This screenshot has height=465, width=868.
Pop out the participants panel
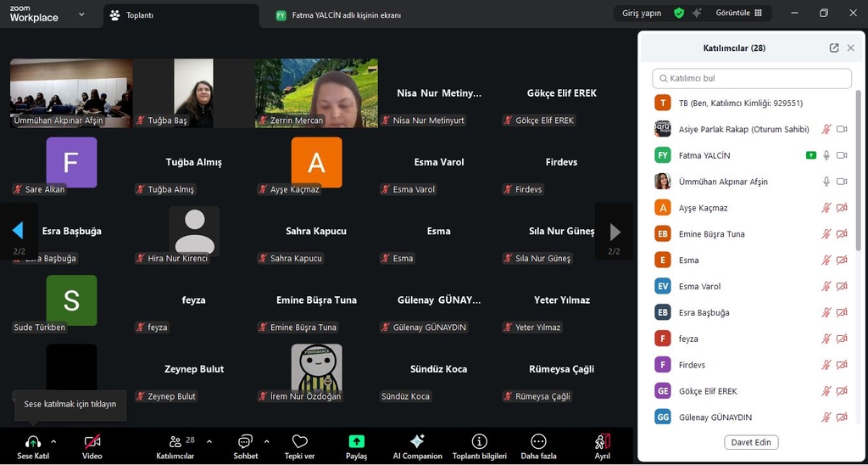pyautogui.click(x=834, y=48)
